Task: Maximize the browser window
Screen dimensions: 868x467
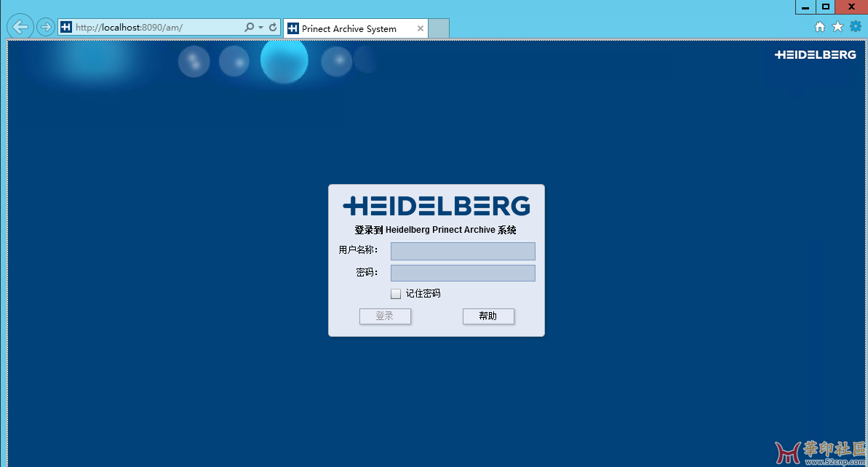Action: point(825,7)
